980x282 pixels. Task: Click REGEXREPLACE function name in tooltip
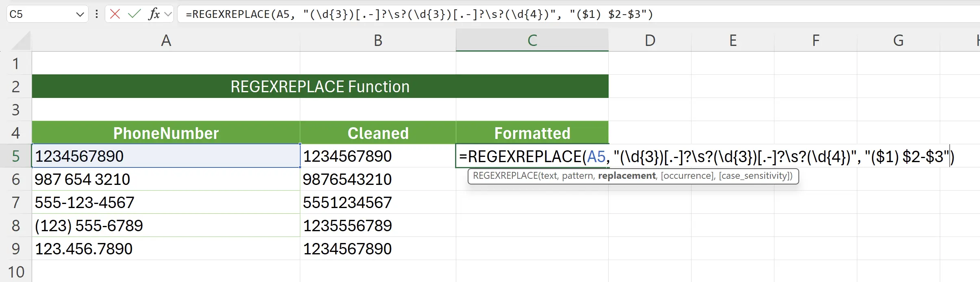point(505,176)
